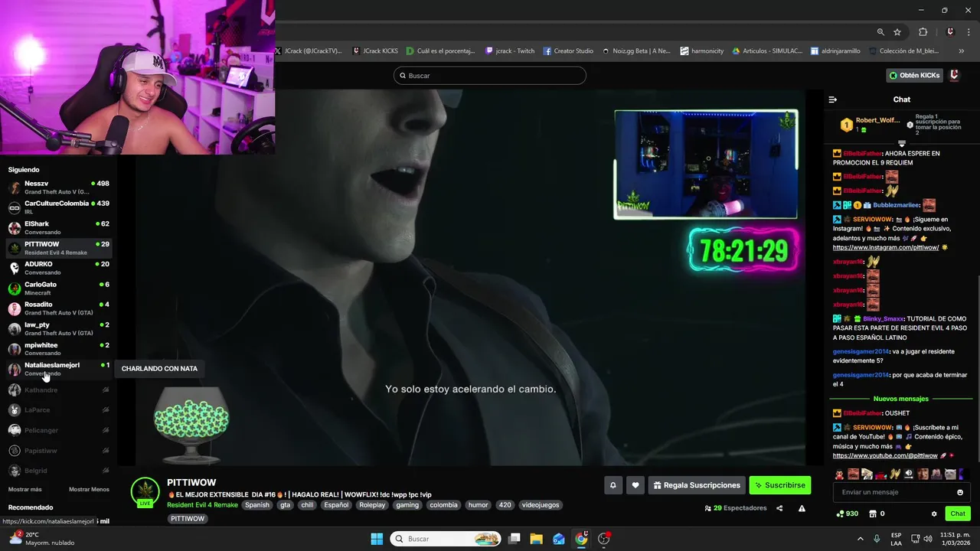This screenshot has width=980, height=551.
Task: Open the Rosadito channel in sidebar
Action: 59,308
